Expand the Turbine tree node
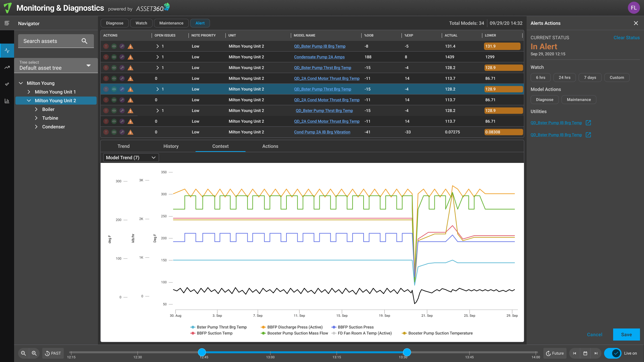644x362 pixels. (36, 118)
